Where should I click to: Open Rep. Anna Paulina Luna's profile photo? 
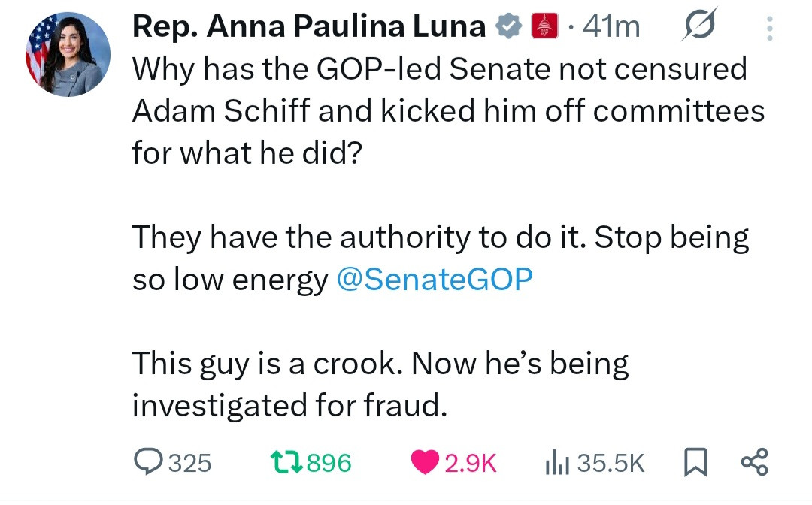68,56
